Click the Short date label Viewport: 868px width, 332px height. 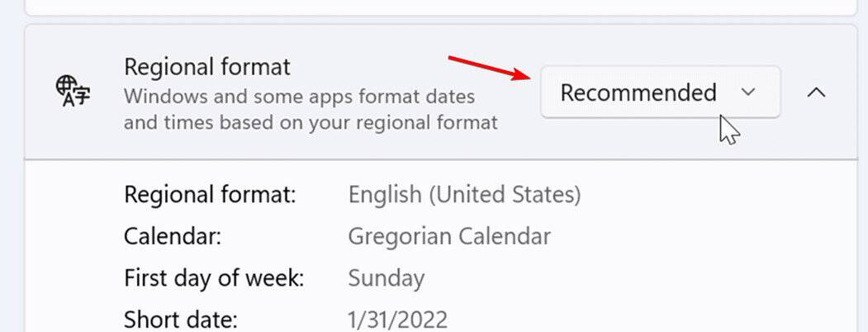[x=181, y=320]
